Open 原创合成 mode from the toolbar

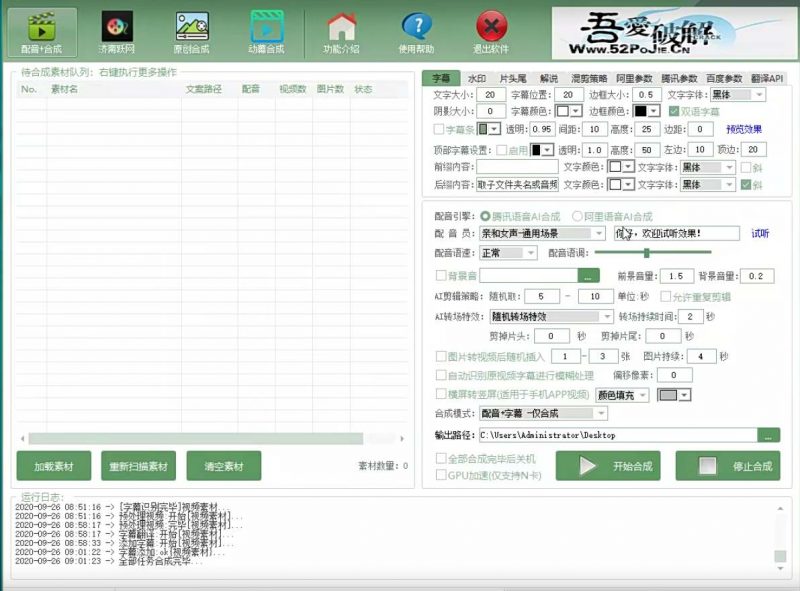click(x=192, y=27)
